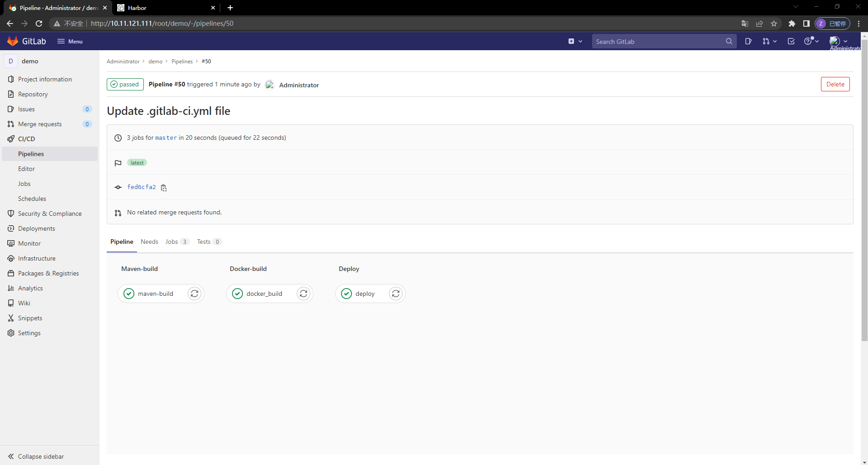
Task: Open Chrome three-dot menu
Action: pyautogui.click(x=859, y=24)
